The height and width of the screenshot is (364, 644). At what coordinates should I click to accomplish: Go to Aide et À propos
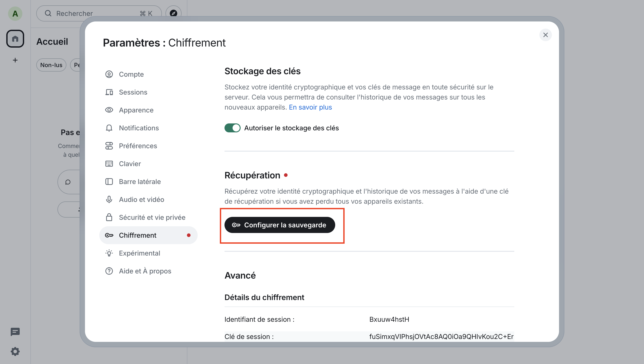[x=145, y=271]
